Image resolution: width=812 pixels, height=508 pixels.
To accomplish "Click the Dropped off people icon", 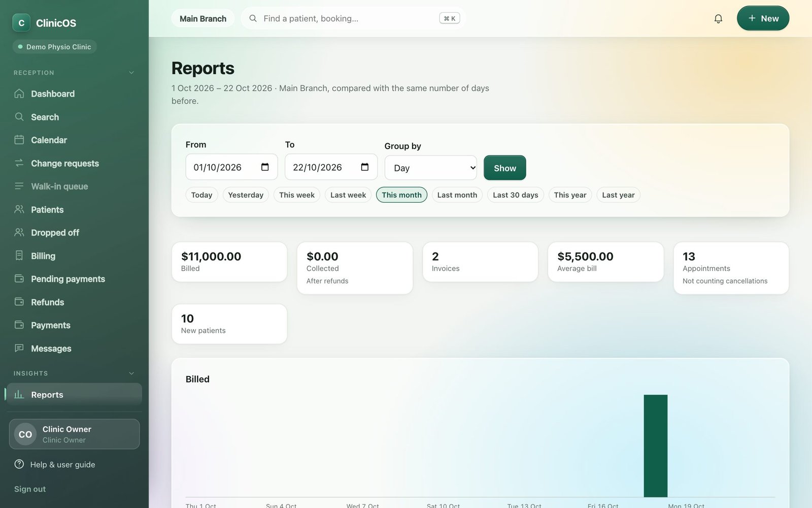I will pyautogui.click(x=19, y=232).
